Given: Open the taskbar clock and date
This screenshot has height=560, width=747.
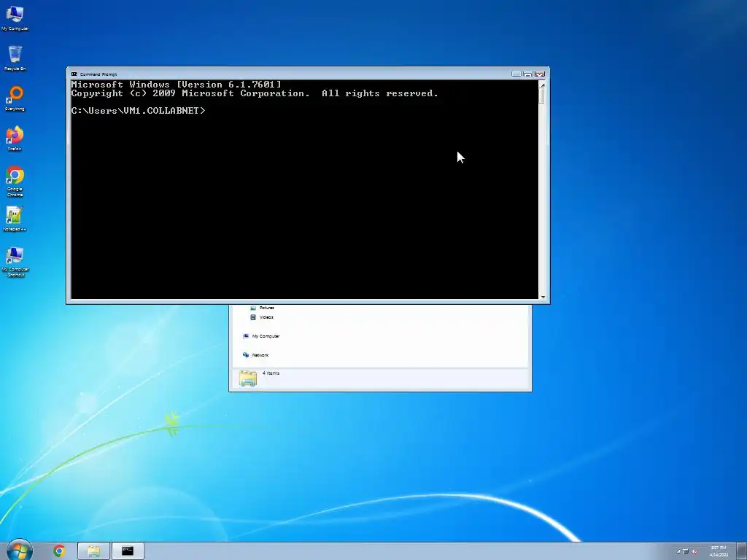Looking at the screenshot, I should pyautogui.click(x=719, y=551).
